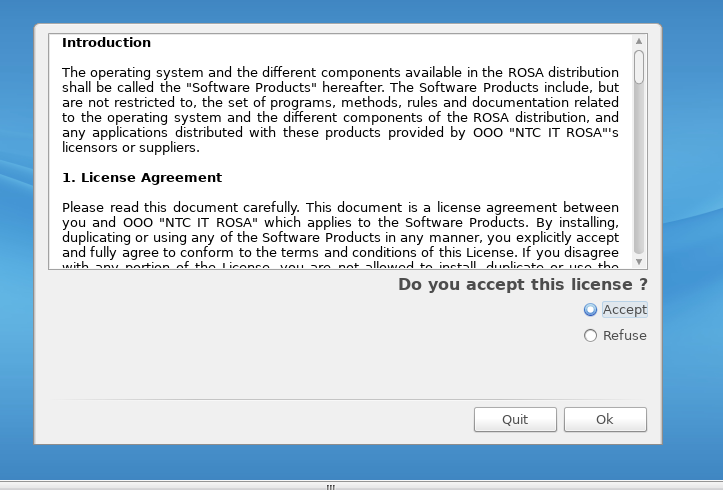Image resolution: width=723 pixels, height=490 pixels.
Task: Click the scrollbar trough below the thumb
Action: click(639, 170)
